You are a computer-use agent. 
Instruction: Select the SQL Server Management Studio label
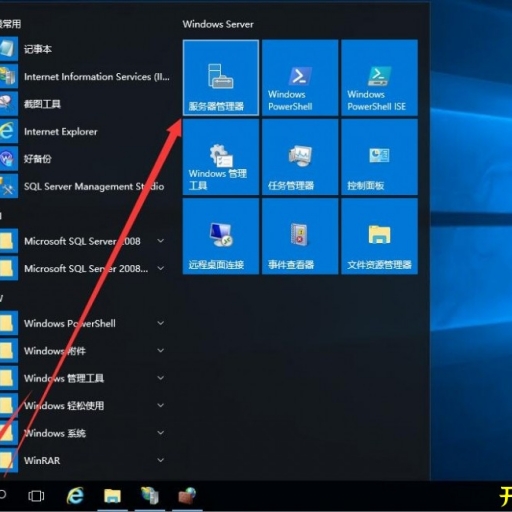[94, 187]
